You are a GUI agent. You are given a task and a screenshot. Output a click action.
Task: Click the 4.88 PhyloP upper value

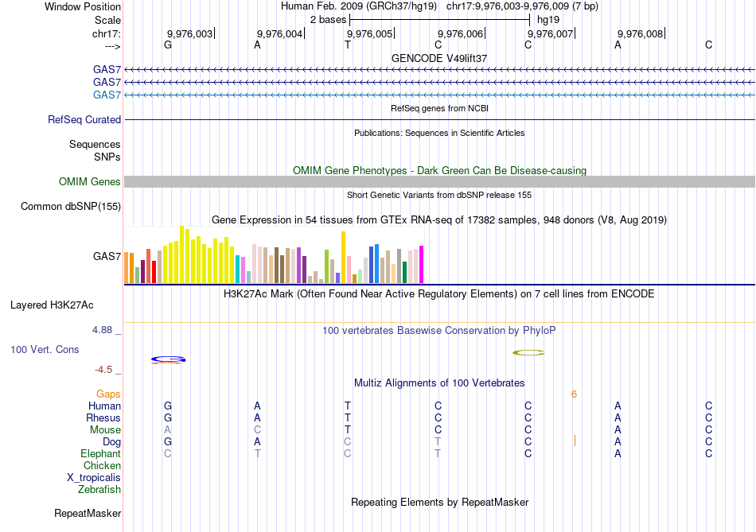[102, 330]
